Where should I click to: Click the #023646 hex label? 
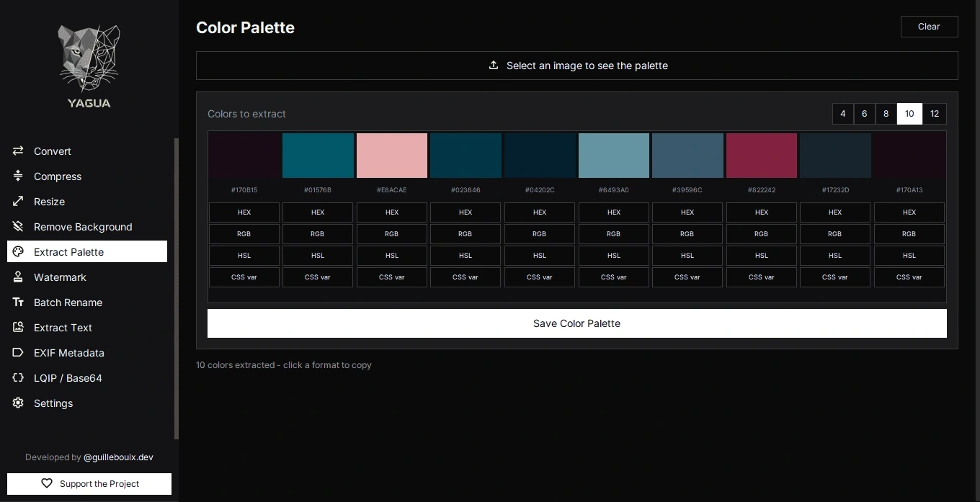(x=465, y=190)
